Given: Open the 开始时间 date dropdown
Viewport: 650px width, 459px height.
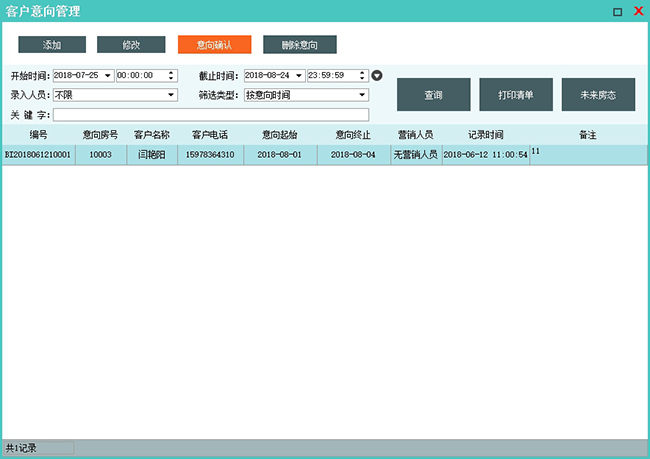Looking at the screenshot, I should (x=107, y=76).
